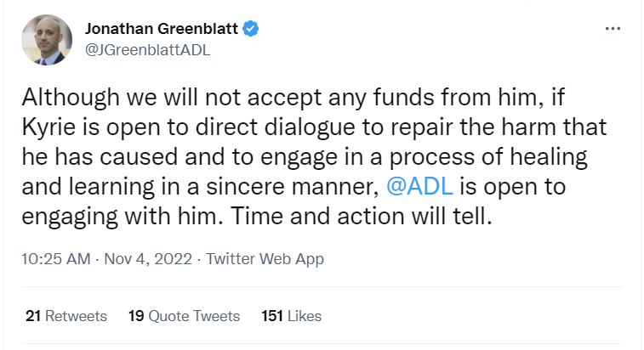
Task: View the 19 Quote Tweets list
Action: pyautogui.click(x=184, y=316)
